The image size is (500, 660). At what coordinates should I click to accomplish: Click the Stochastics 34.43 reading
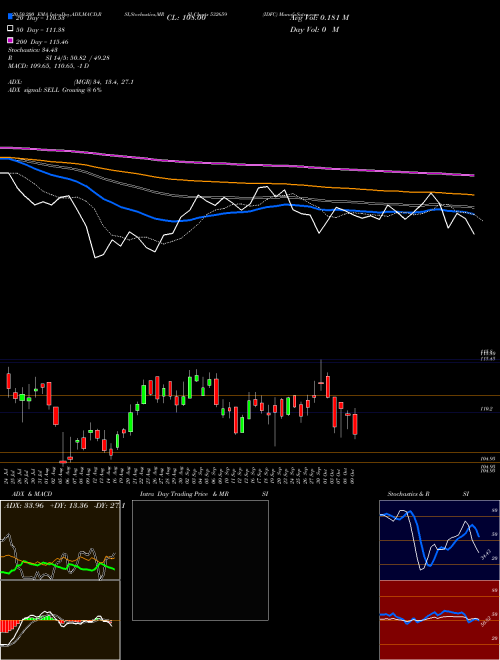33,50
